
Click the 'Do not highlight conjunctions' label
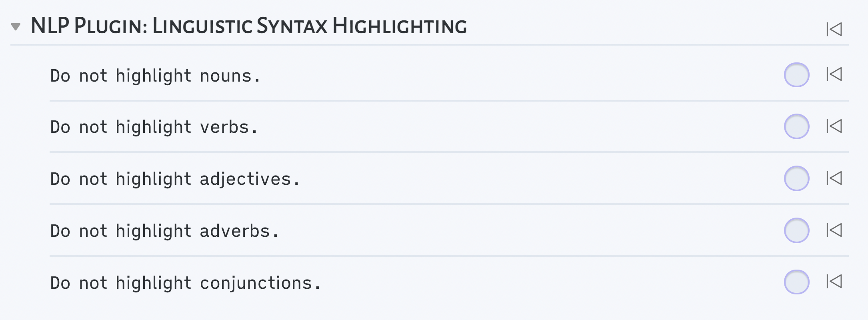tap(186, 282)
